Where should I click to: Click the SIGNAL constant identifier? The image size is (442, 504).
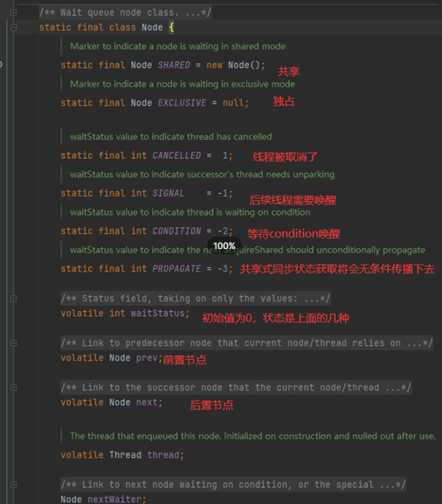coord(168,193)
